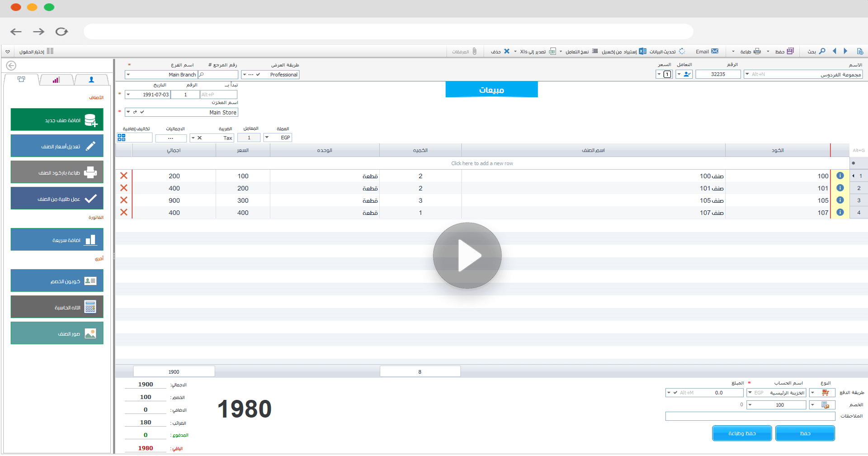
Task: Open the payment type cart dropdown
Action: tap(812, 393)
